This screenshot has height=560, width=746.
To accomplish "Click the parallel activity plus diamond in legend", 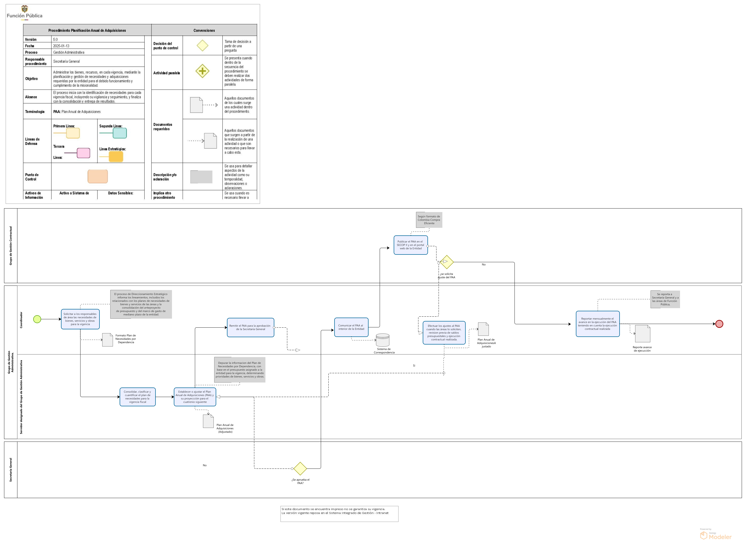I will point(202,71).
